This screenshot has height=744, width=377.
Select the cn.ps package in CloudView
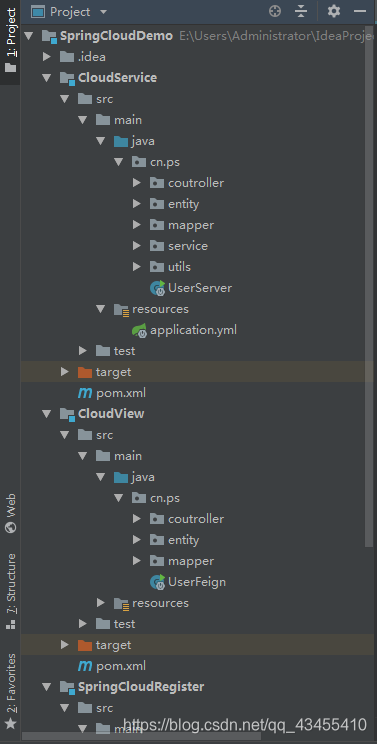(165, 498)
